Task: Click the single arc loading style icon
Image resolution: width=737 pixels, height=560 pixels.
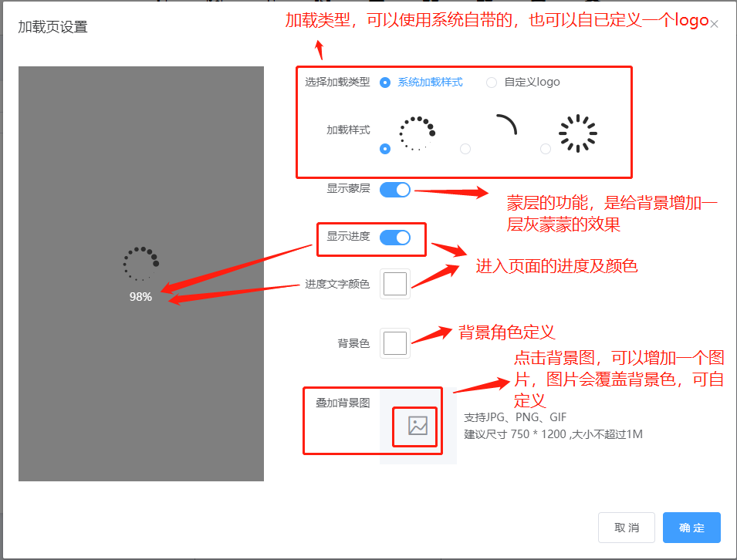Action: pyautogui.click(x=507, y=124)
